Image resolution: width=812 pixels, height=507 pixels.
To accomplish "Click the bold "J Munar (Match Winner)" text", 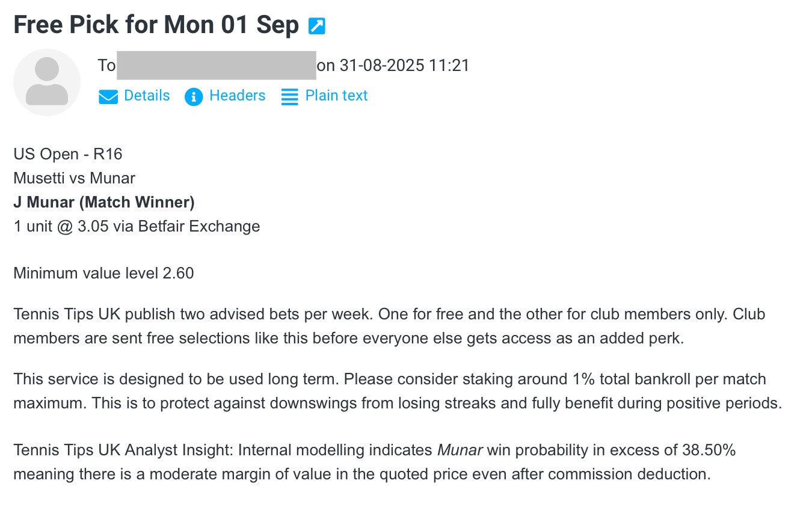I will 104,202.
